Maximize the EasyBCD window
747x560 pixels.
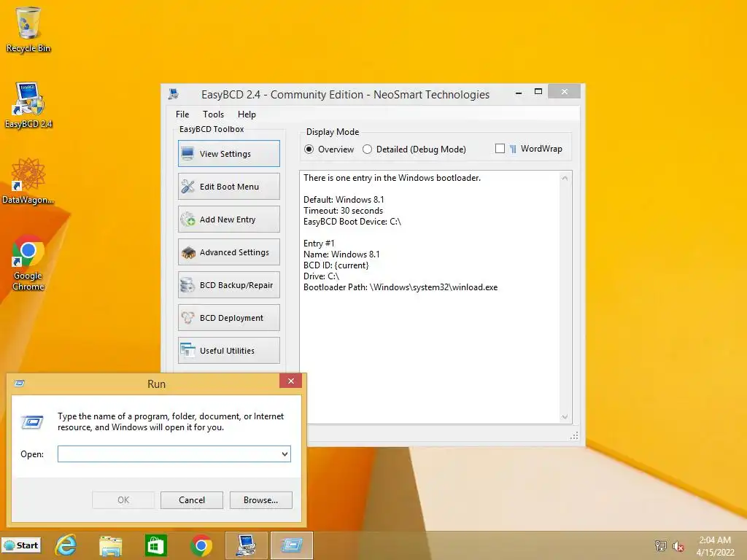[538, 92]
